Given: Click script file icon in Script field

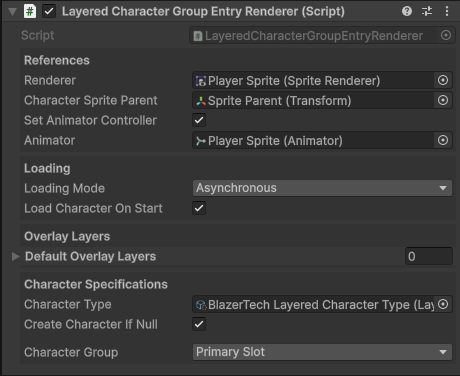Looking at the screenshot, I should click(198, 36).
